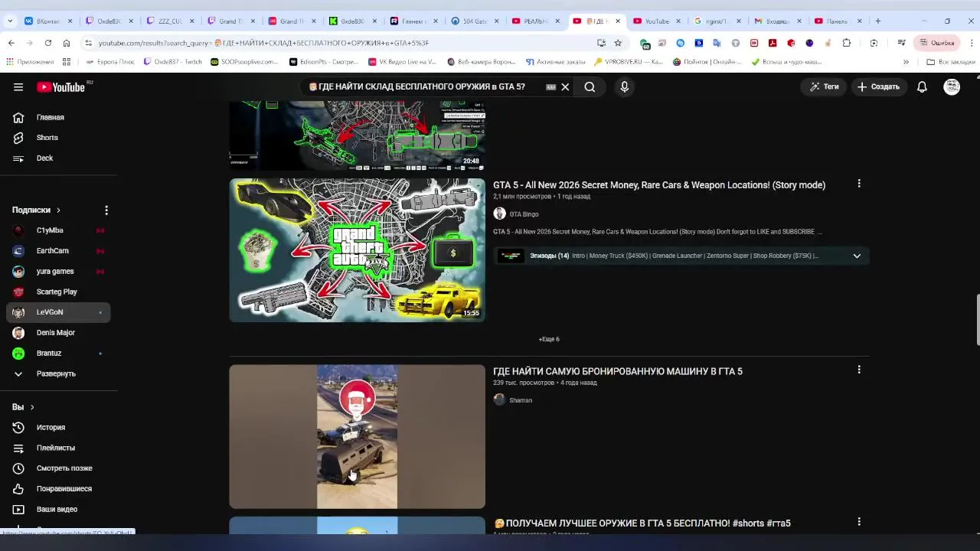Expand the Эпизоды (14) chapters chevron

(857, 256)
